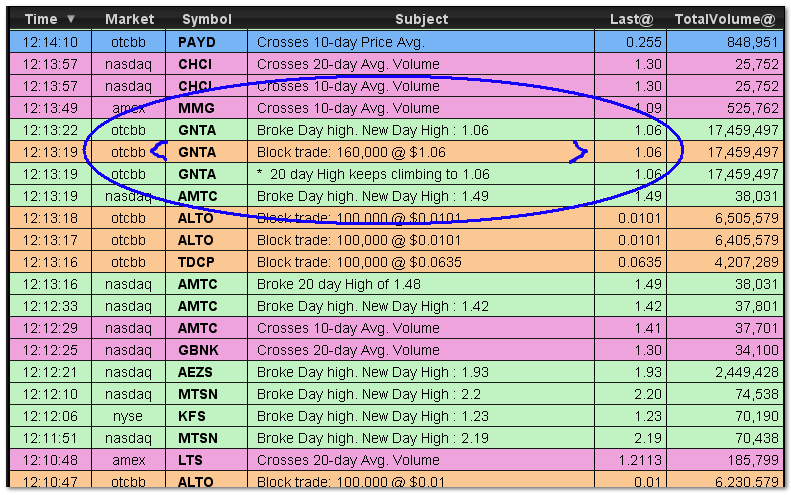Image resolution: width=791 pixels, height=495 pixels.
Task: Click the Subject column header
Action: coord(421,19)
